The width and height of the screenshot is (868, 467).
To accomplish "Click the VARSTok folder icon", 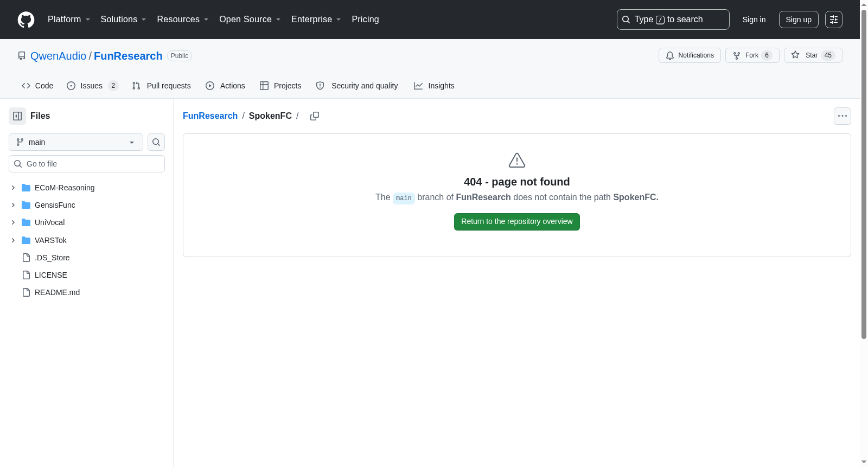I will 26,240.
